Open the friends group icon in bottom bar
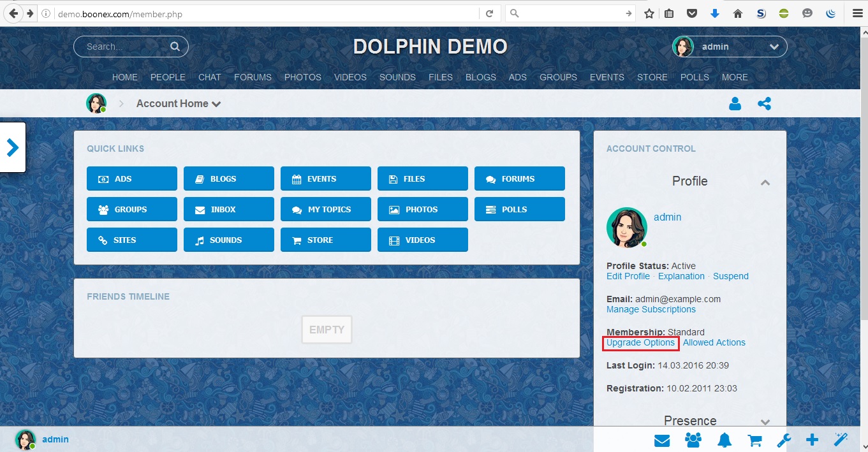This screenshot has width=868, height=452. click(x=693, y=440)
